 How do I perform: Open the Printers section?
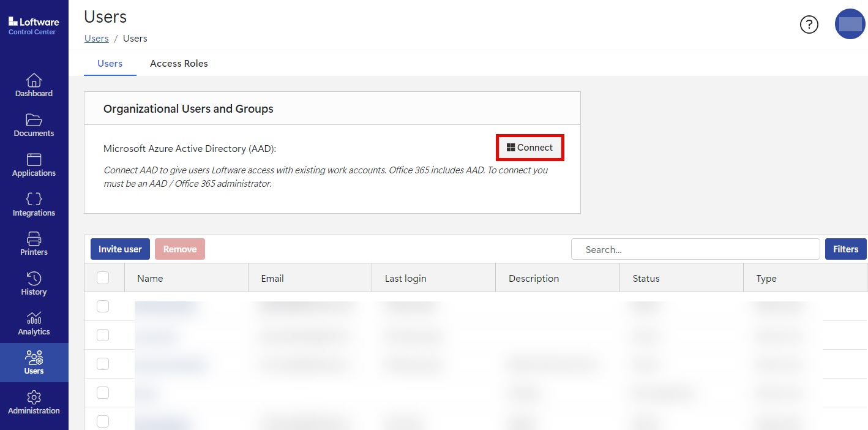point(34,244)
